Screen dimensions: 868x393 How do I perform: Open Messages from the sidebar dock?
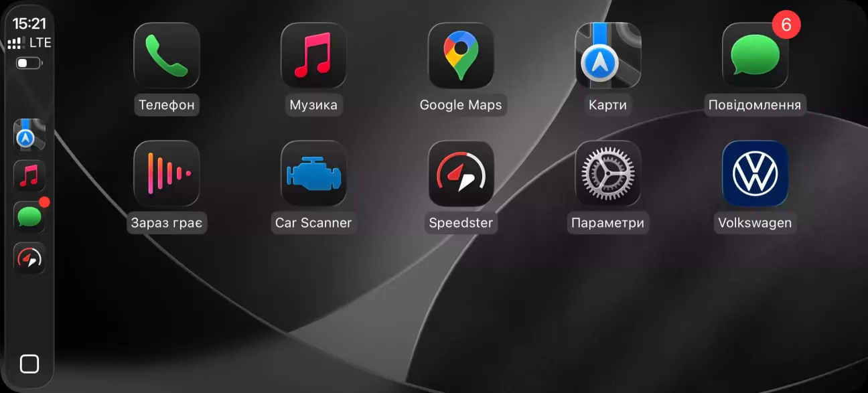point(29,217)
